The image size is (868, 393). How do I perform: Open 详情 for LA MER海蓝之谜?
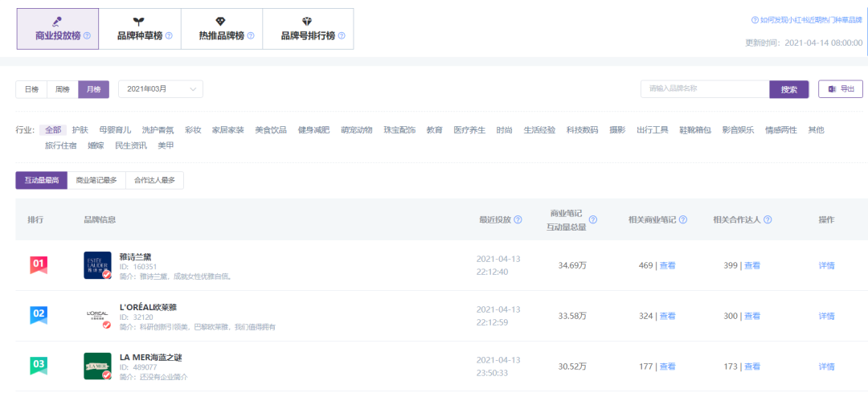pos(826,366)
